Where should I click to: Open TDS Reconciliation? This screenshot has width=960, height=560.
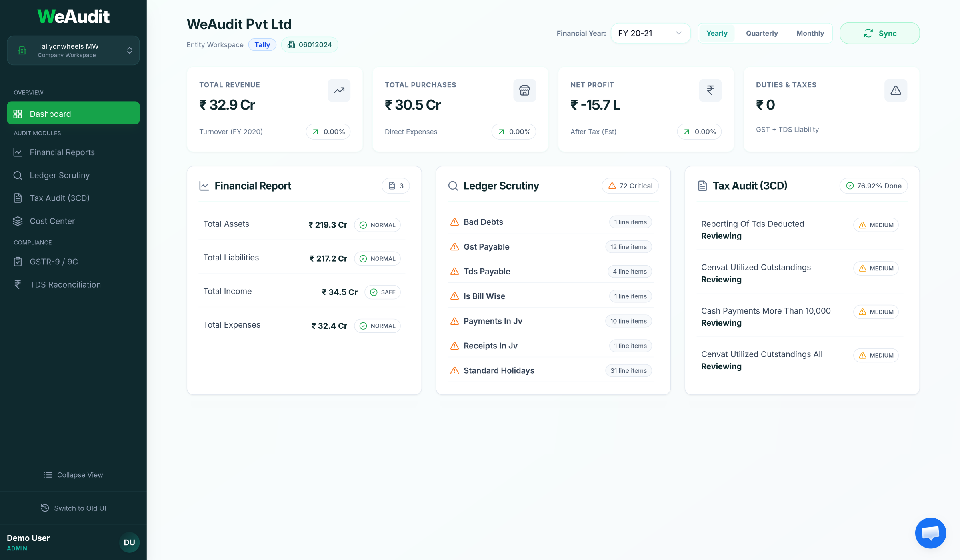65,284
